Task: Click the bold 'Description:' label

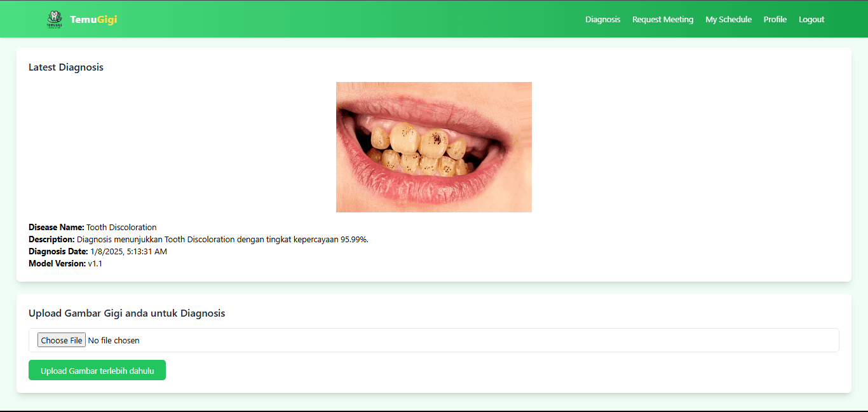Action: 51,240
